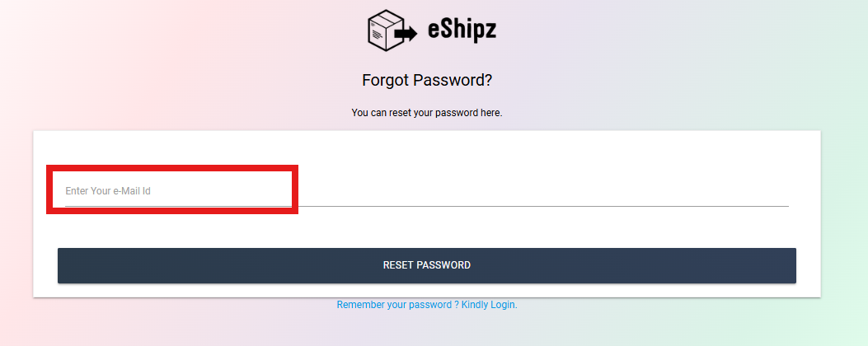Screen dimensions: 868x346
Task: Open the Remember your password login link
Action: [x=427, y=305]
